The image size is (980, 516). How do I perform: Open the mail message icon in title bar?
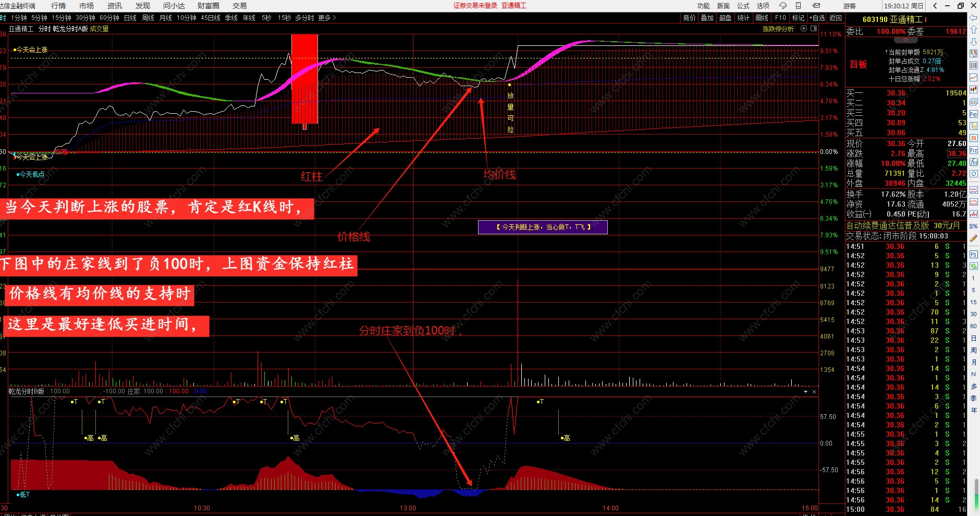[816, 6]
